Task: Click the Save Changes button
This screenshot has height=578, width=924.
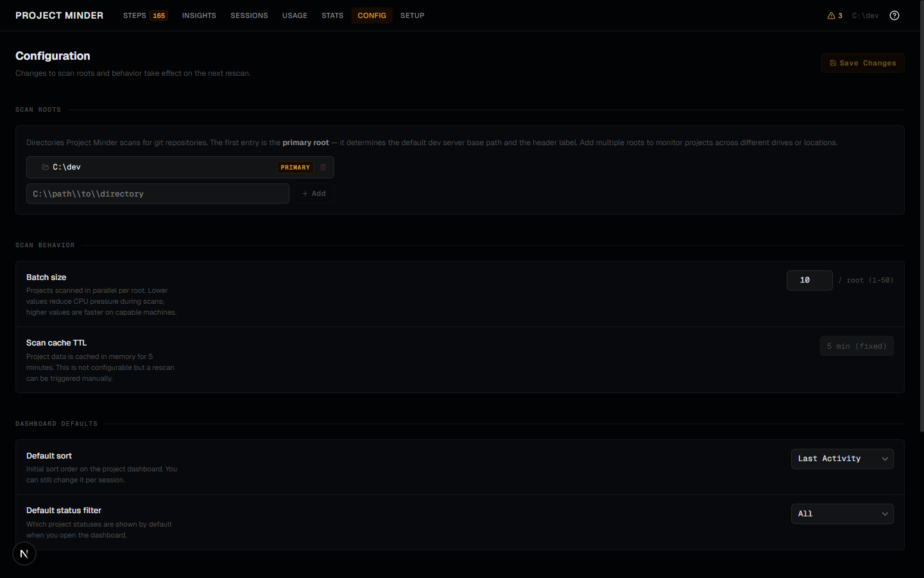Action: tap(862, 62)
